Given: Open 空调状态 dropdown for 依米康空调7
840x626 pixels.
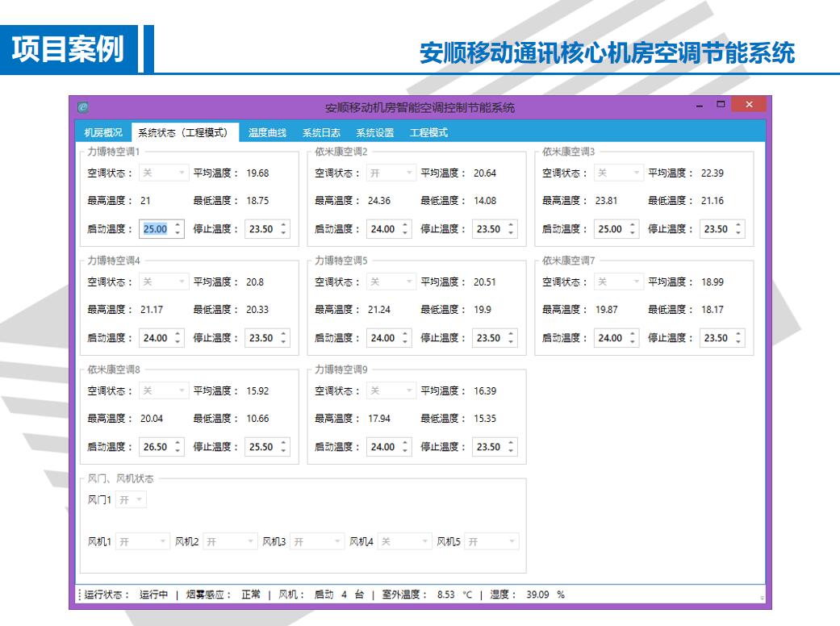Looking at the screenshot, I should 619,282.
